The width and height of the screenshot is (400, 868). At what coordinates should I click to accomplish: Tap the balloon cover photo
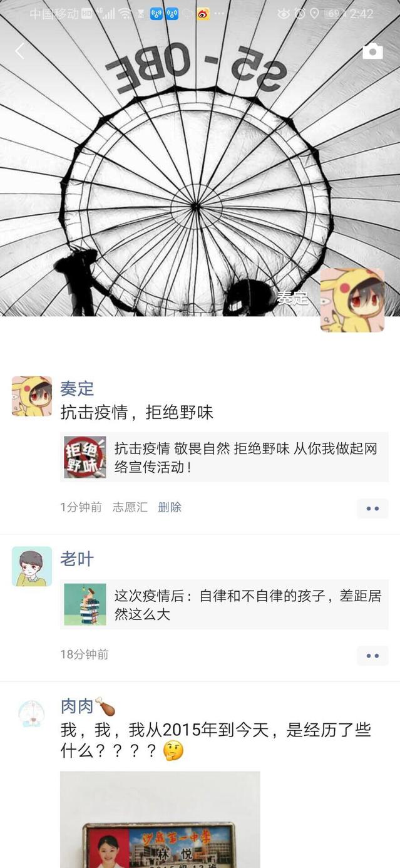point(200,158)
